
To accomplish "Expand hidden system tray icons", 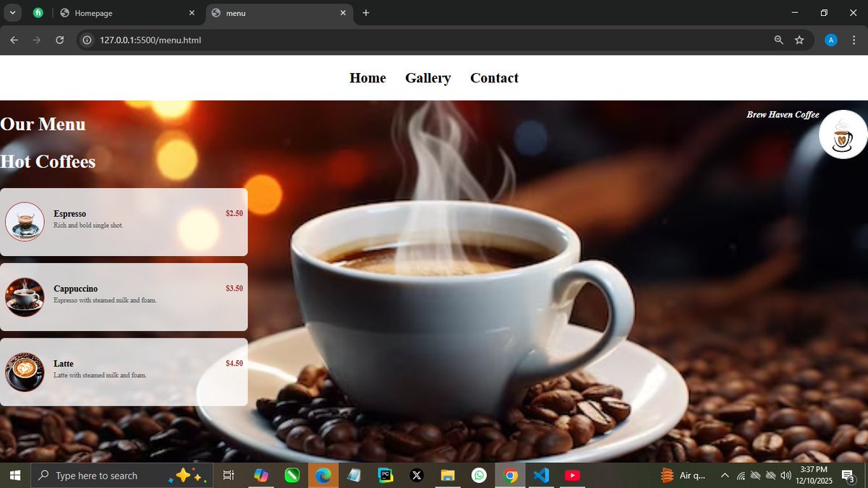I will [x=725, y=475].
